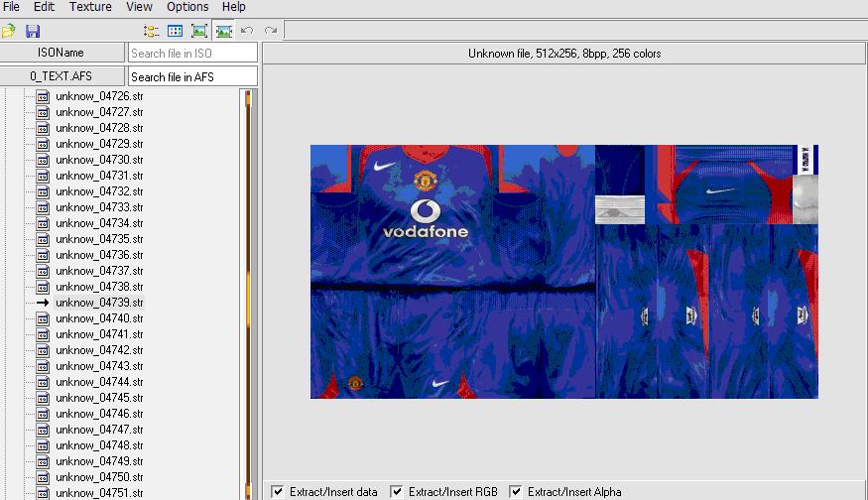Image resolution: width=868 pixels, height=500 pixels.
Task: Click the fit-image-to-window toolbar icon
Action: pyautogui.click(x=199, y=31)
